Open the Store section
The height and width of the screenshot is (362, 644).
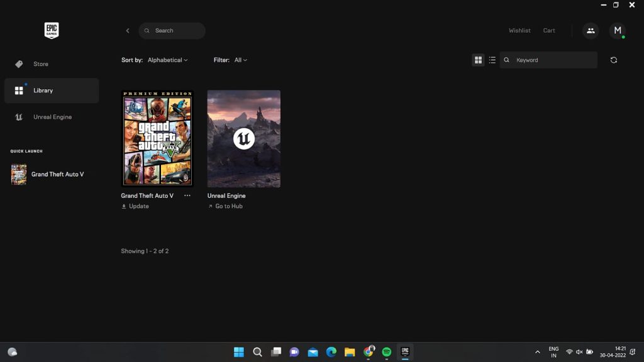coord(41,63)
